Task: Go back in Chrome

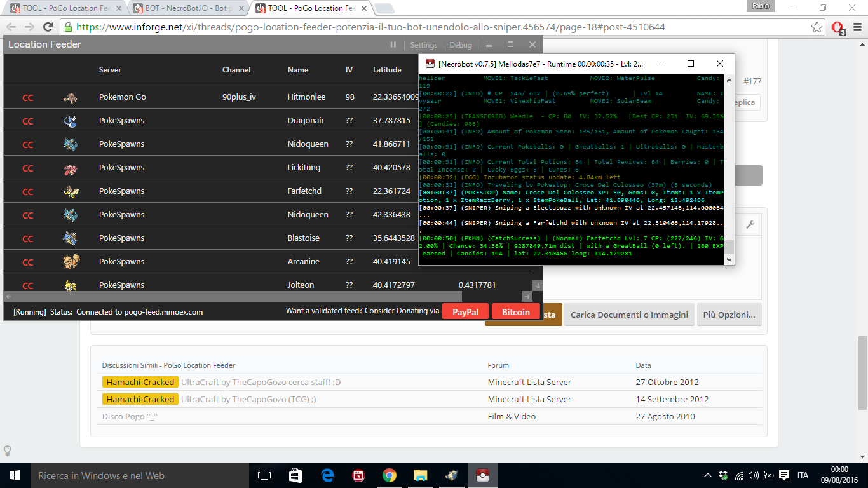Action: tap(11, 27)
